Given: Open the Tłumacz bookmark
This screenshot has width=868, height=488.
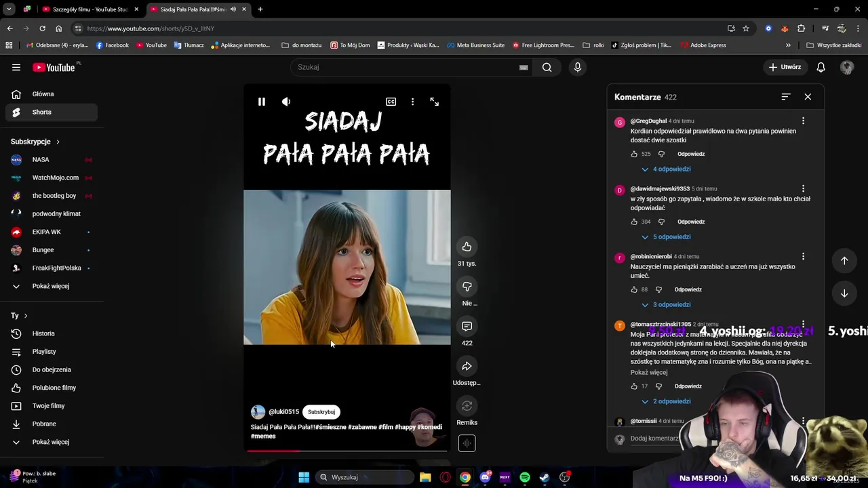Looking at the screenshot, I should click(188, 45).
